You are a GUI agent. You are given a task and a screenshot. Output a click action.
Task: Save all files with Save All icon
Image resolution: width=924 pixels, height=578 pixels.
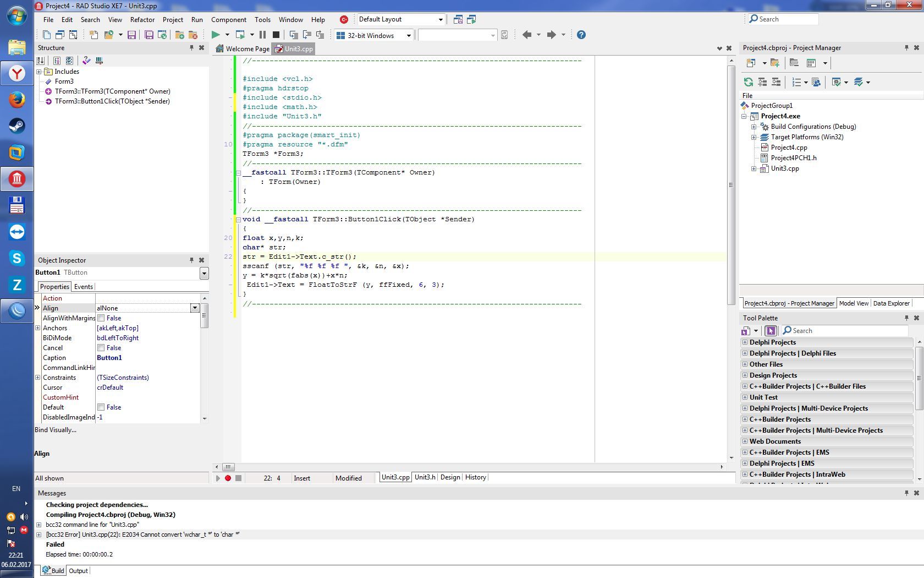pyautogui.click(x=148, y=35)
